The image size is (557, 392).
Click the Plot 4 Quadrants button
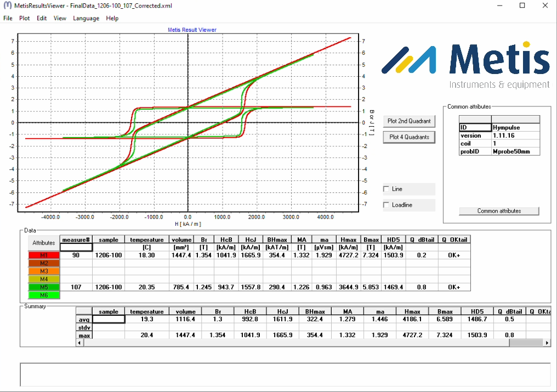point(409,137)
